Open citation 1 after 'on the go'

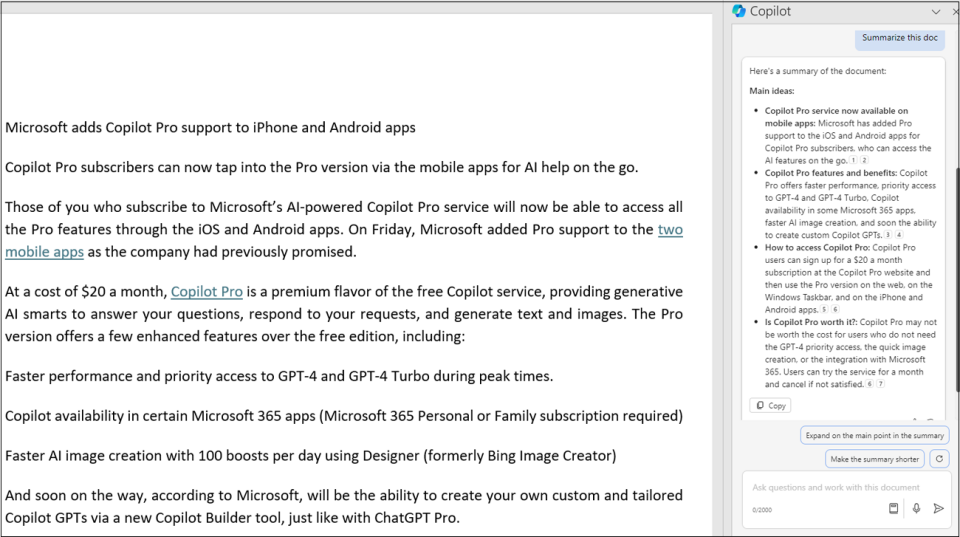tap(853, 160)
